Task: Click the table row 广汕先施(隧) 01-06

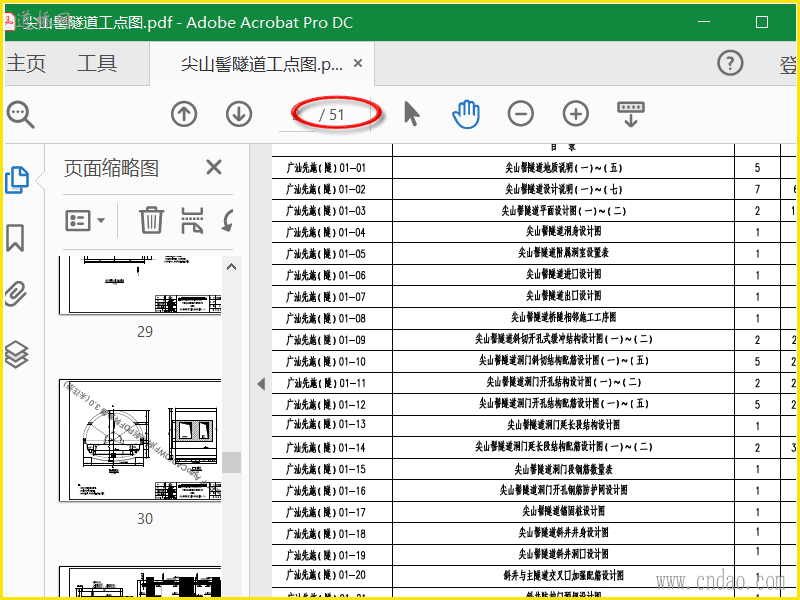Action: click(534, 275)
